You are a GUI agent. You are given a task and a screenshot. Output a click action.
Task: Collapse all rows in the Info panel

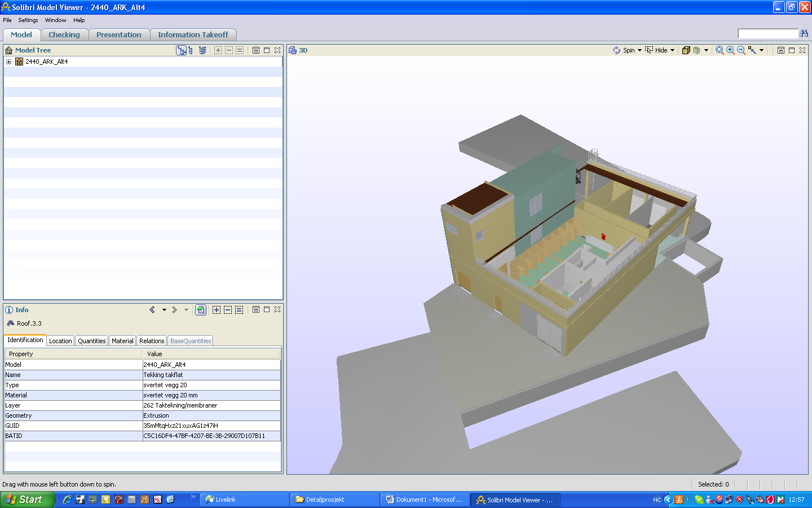click(x=228, y=310)
